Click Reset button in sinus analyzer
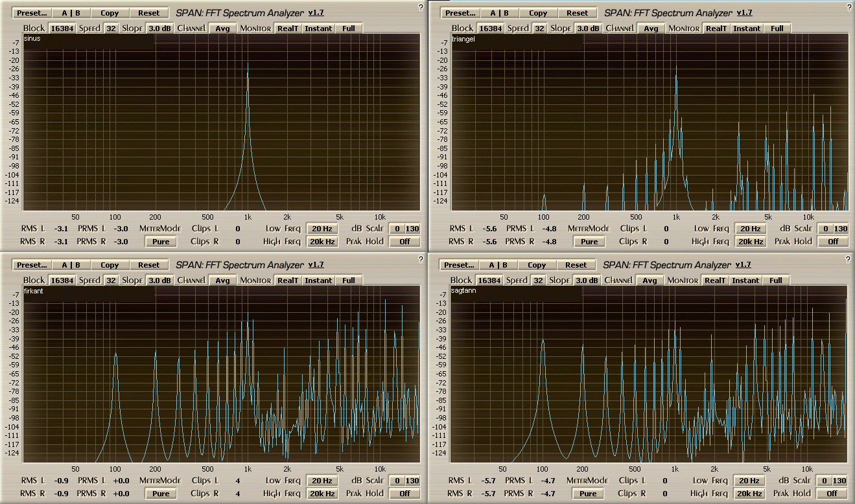Viewport: 855px width, 504px height. click(148, 13)
